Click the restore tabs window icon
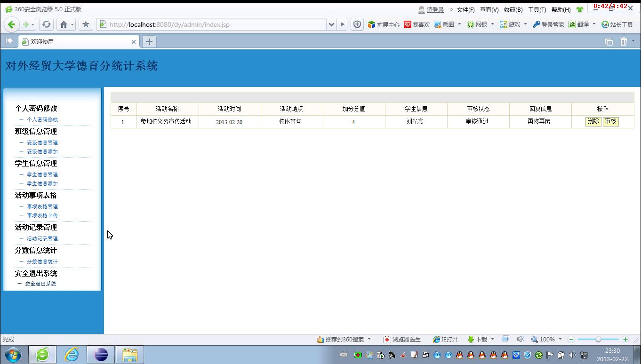The height and width of the screenshot is (364, 641). [609, 41]
